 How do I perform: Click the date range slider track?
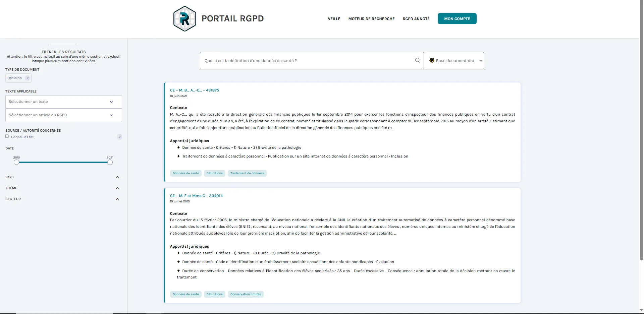click(63, 162)
